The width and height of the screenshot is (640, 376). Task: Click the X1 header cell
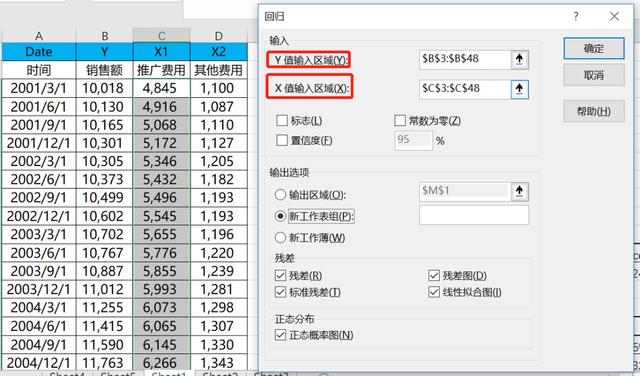click(x=162, y=52)
